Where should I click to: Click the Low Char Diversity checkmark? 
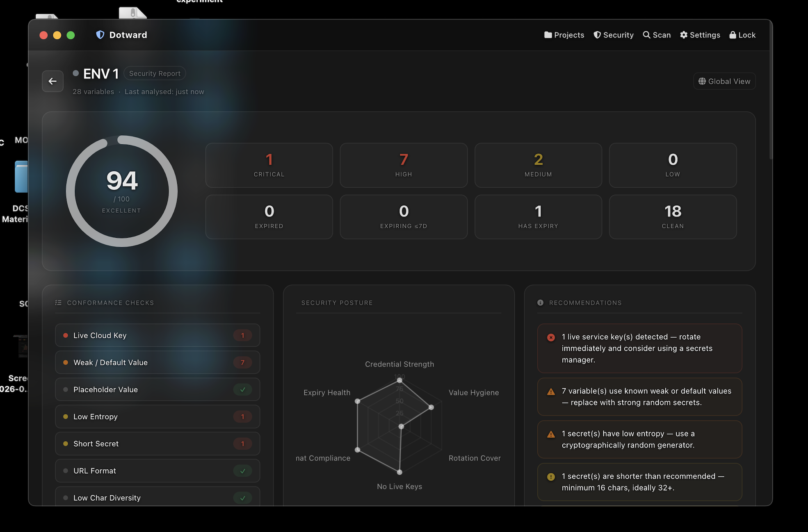(242, 498)
